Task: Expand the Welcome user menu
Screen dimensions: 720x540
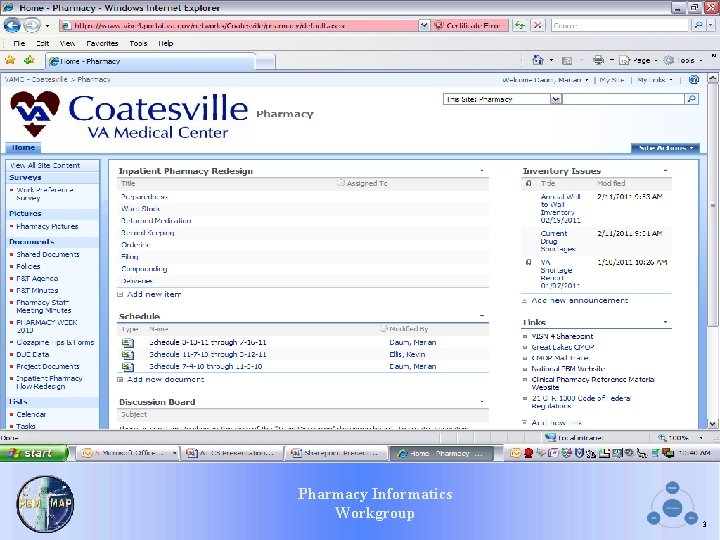Action: coord(546,79)
